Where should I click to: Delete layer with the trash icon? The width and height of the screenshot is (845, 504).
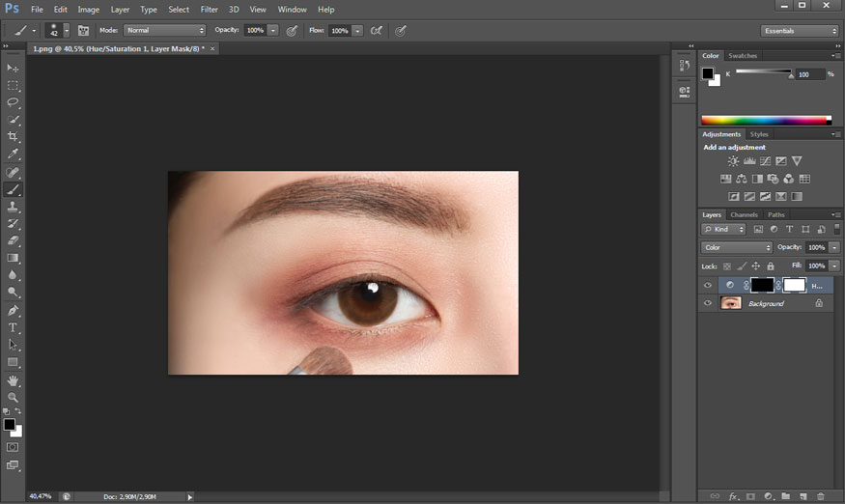820,496
